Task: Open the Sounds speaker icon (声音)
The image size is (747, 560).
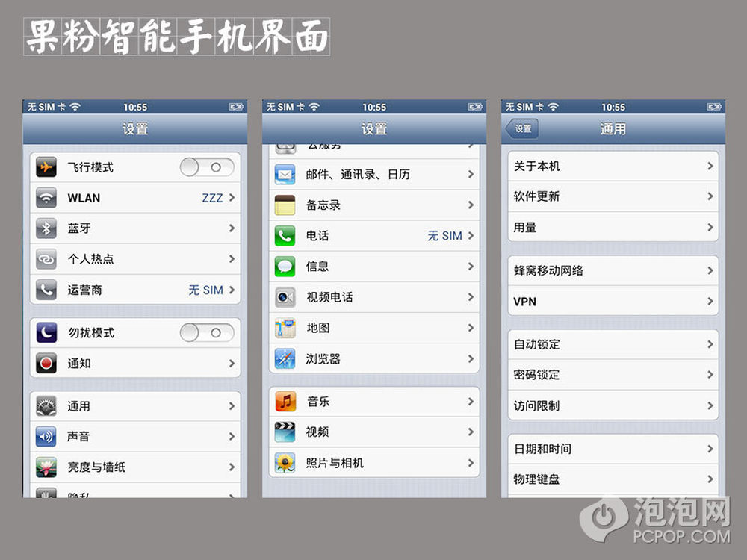Action: (46, 436)
